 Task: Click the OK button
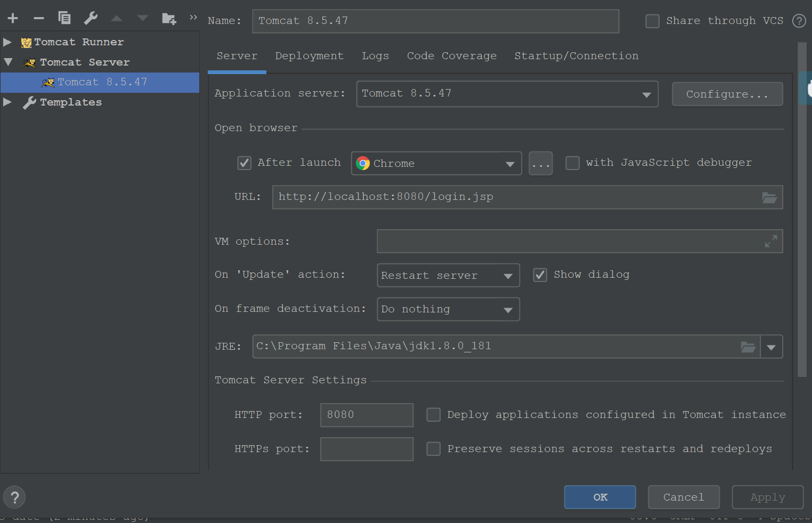pyautogui.click(x=600, y=497)
